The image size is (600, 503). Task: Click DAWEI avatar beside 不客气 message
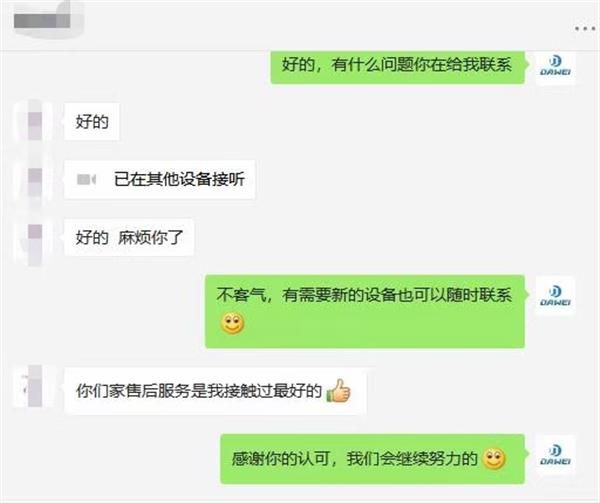click(555, 296)
